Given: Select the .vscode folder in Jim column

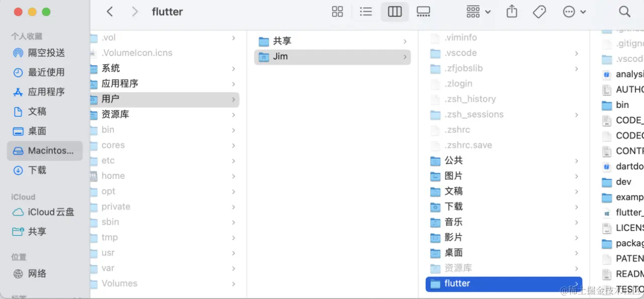Looking at the screenshot, I should (504, 53).
